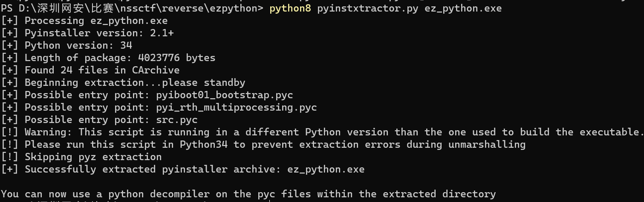
Task: Click the 'Beginning extraction...please standby' line
Action: point(135,82)
